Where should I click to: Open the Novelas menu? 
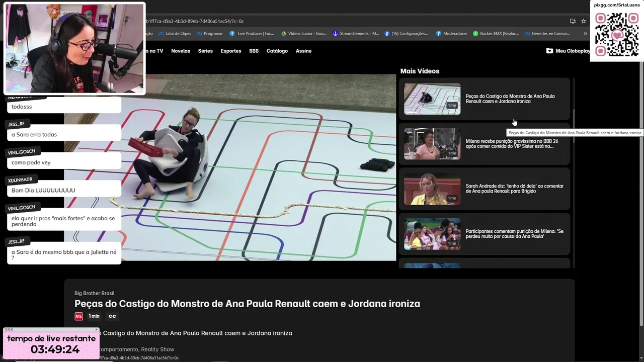181,51
